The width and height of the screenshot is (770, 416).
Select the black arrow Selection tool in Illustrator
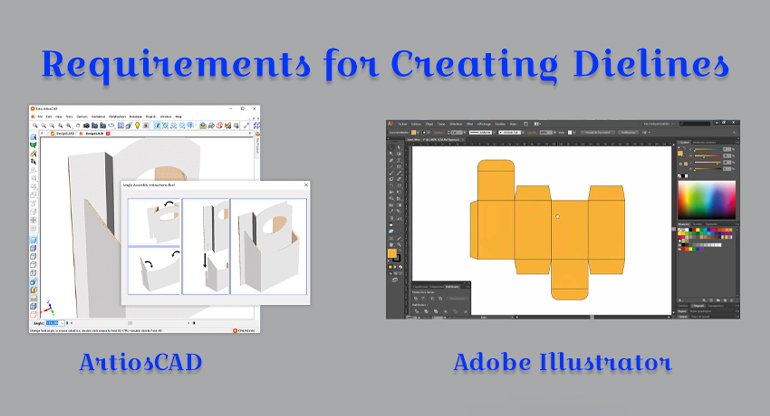point(391,147)
